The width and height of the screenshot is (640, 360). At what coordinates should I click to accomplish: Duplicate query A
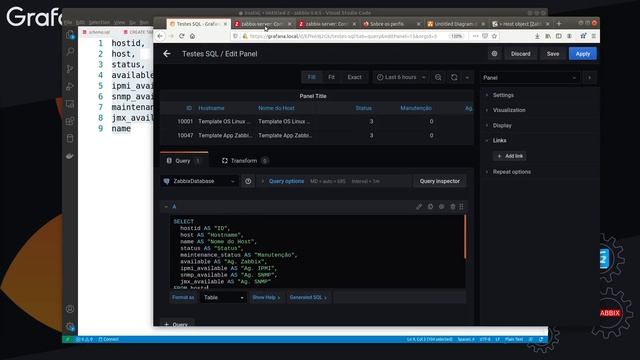pos(430,207)
